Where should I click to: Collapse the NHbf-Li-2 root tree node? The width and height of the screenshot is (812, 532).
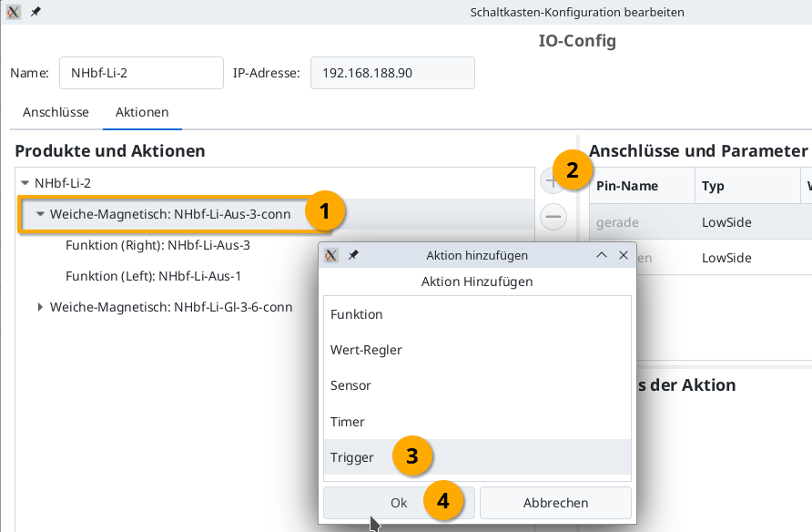[x=25, y=183]
